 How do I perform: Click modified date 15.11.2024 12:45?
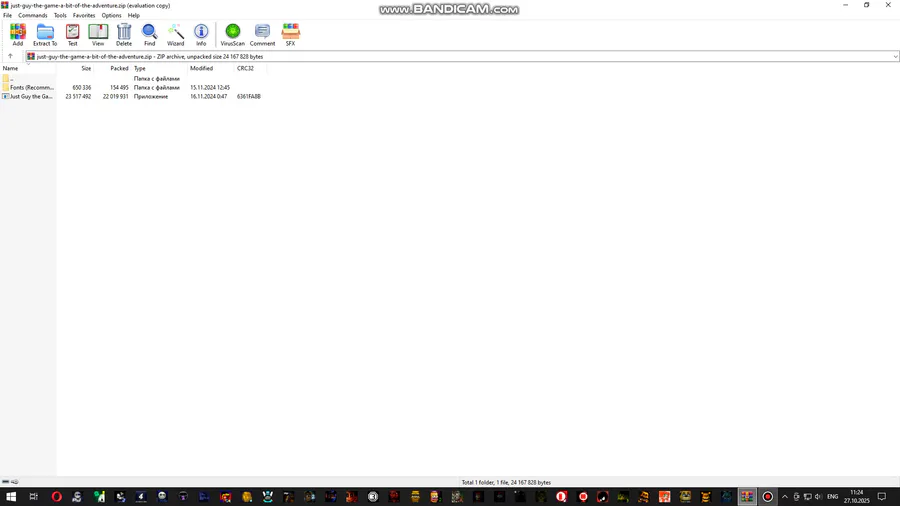click(210, 88)
